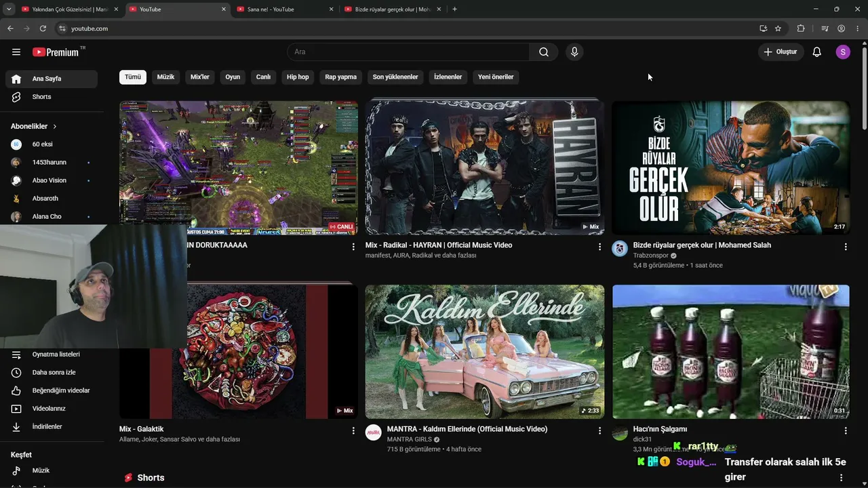The height and width of the screenshot is (488, 868).
Task: Open Shorts in the sidebar
Action: (52, 97)
